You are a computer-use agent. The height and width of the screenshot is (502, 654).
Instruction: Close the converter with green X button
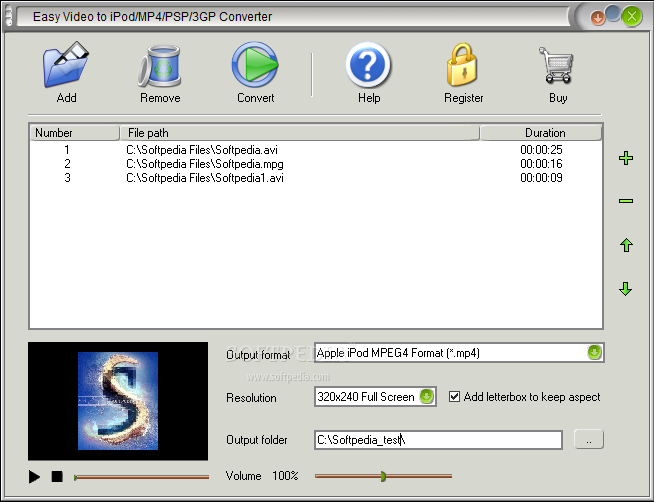631,17
